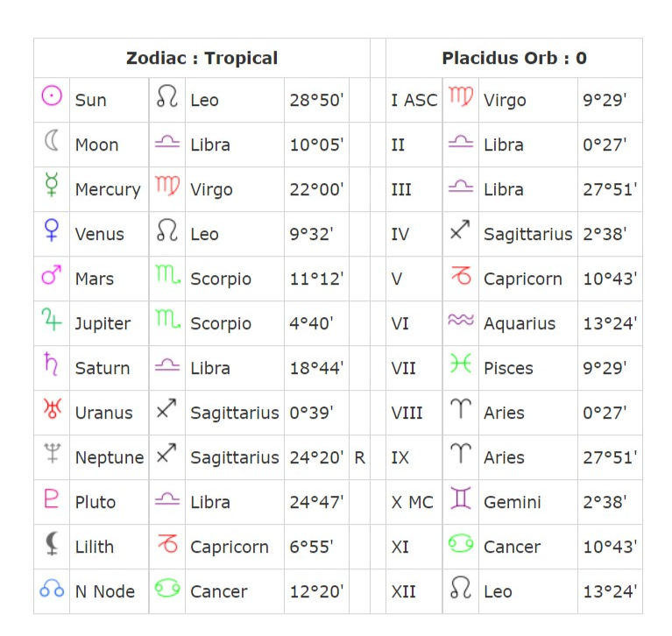Click the Aquarius wave glyph in house VI
Image resolution: width=672 pixels, height=636 pixels.
point(461,319)
